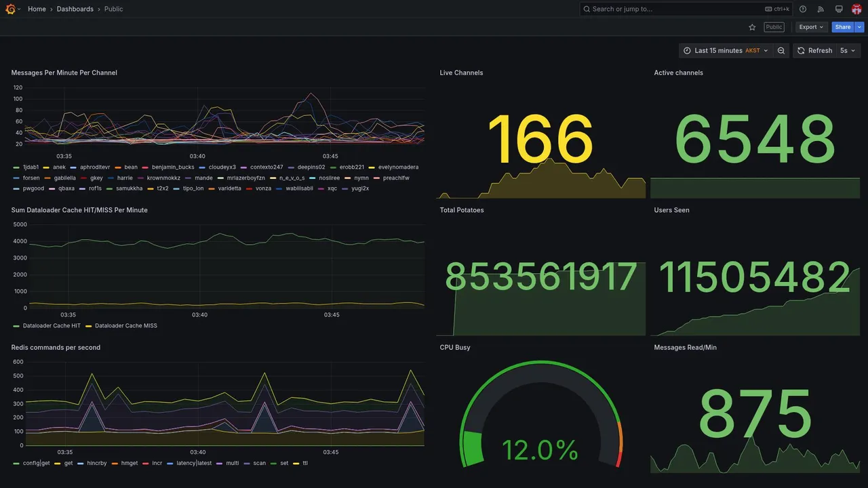Go to Dashboards breadcrumb

click(x=75, y=9)
